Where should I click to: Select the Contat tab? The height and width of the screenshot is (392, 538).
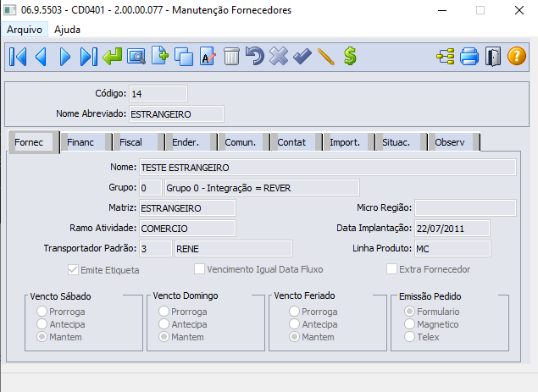click(x=297, y=142)
